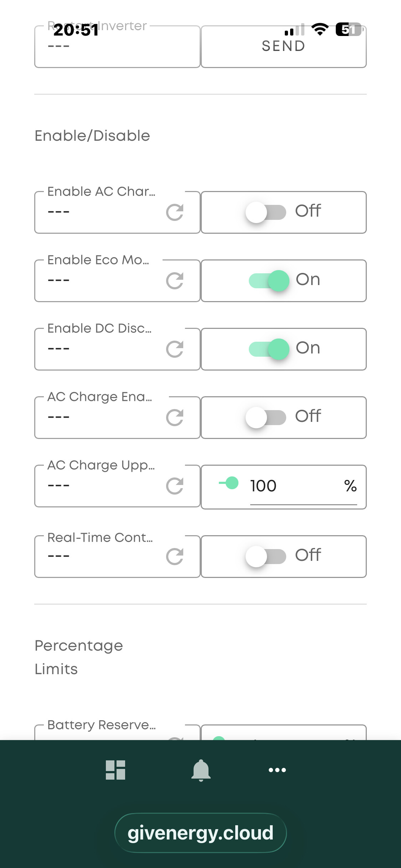Image resolution: width=401 pixels, height=868 pixels.
Task: Switch on AC Charge Enable toggle
Action: pos(266,418)
